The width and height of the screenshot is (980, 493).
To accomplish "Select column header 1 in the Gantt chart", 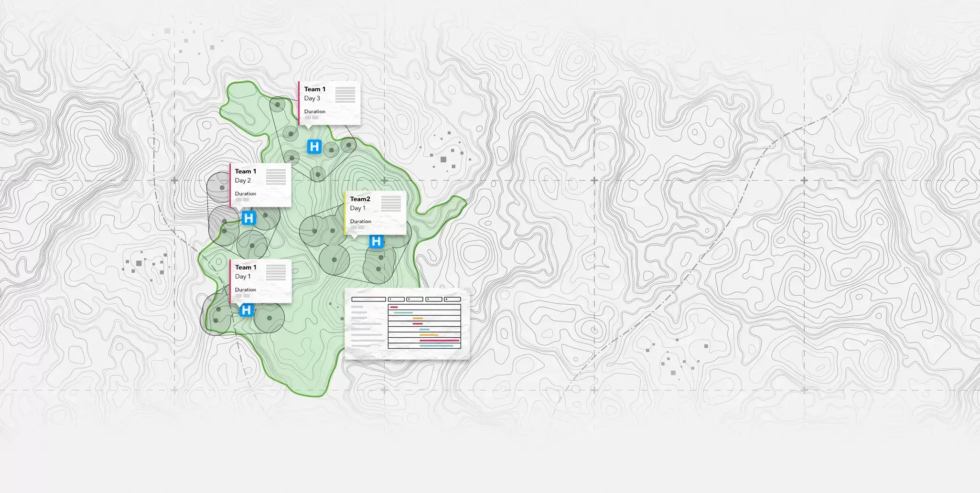I will click(x=396, y=299).
